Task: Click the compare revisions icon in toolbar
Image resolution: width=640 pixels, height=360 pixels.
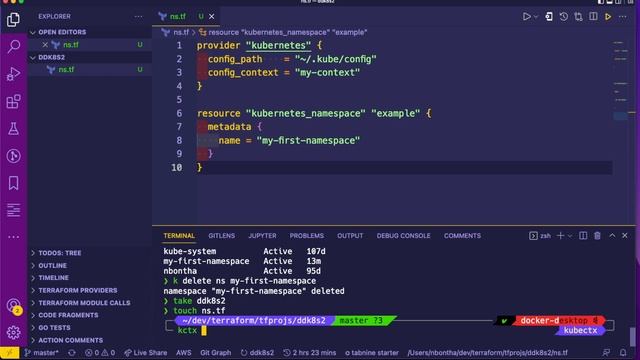Action: click(x=578, y=17)
